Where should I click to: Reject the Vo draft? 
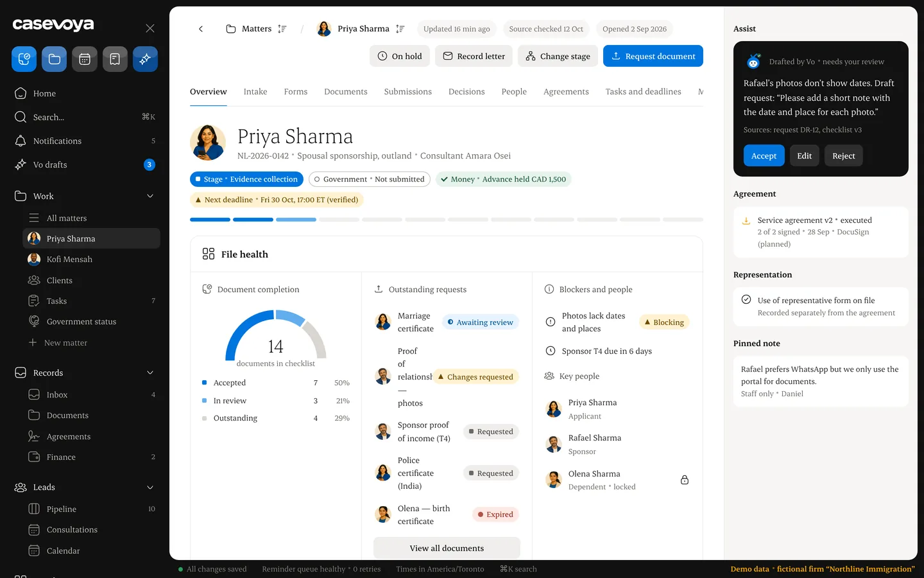tap(843, 155)
